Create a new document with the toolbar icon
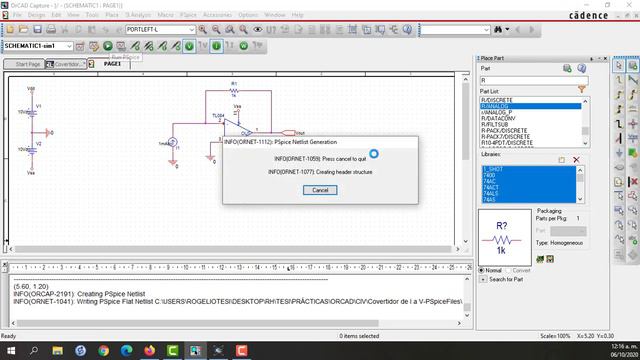 coord(10,29)
